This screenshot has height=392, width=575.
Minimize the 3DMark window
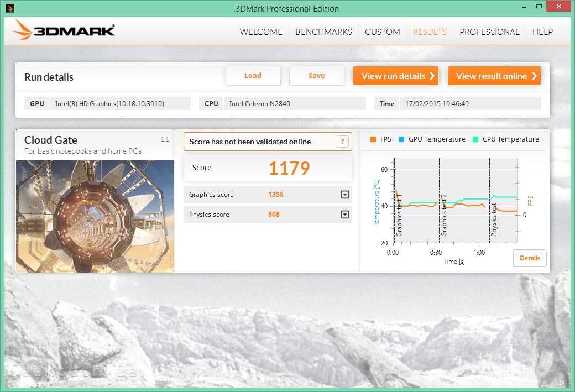(524, 7)
